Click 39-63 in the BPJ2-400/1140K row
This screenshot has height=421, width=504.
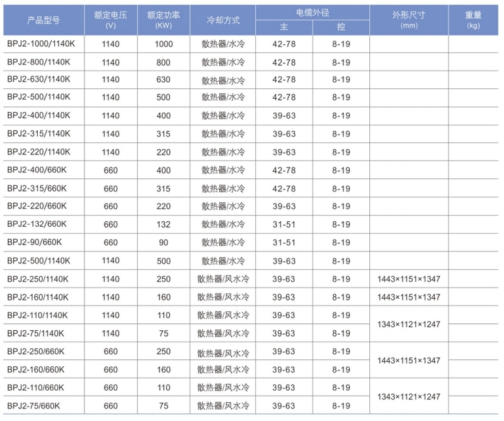pos(284,116)
